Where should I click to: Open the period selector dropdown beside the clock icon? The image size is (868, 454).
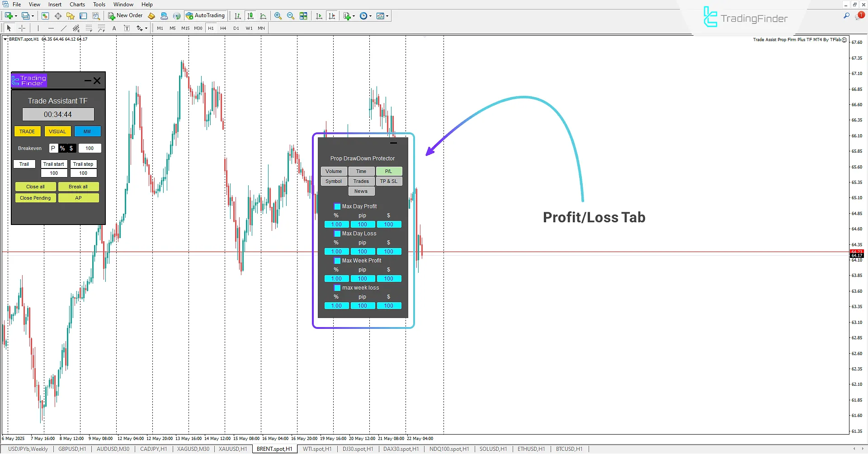pos(371,15)
